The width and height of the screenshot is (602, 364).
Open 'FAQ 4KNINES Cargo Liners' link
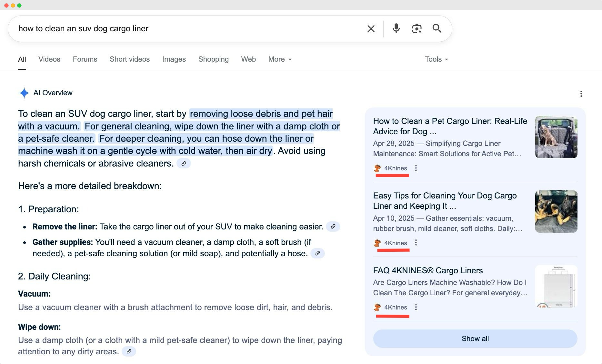(x=428, y=270)
